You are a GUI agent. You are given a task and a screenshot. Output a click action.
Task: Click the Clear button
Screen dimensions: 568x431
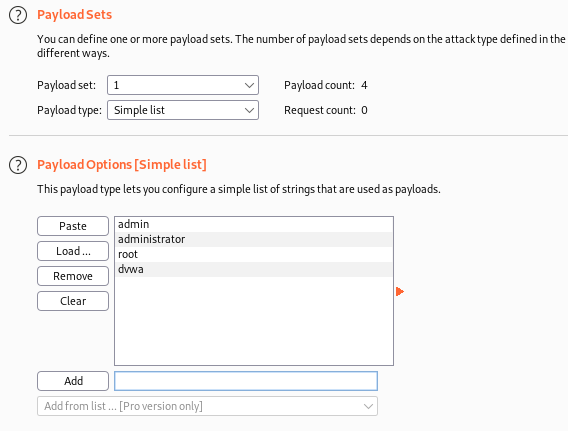[x=73, y=301]
